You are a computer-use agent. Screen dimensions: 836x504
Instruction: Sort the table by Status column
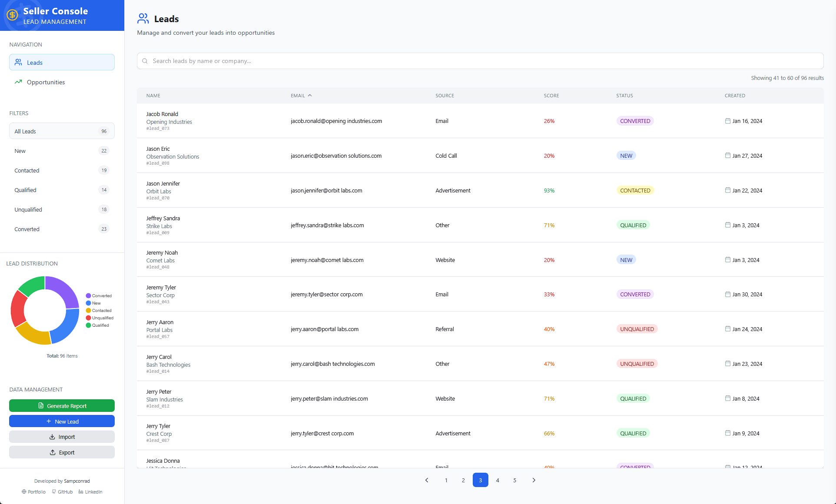pos(624,96)
